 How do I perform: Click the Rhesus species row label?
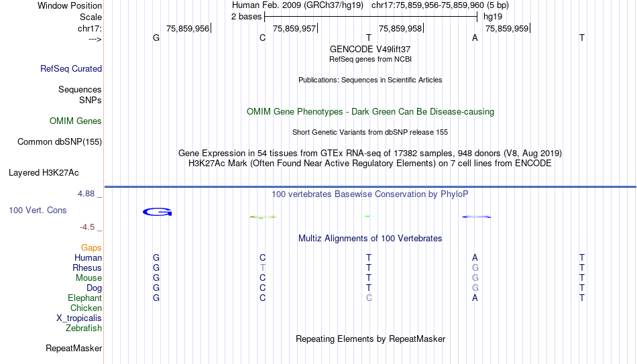pyautogui.click(x=87, y=268)
